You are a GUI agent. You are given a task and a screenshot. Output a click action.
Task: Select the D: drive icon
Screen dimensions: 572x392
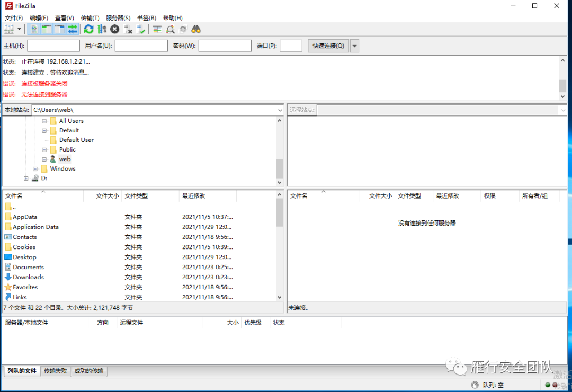pyautogui.click(x=35, y=178)
